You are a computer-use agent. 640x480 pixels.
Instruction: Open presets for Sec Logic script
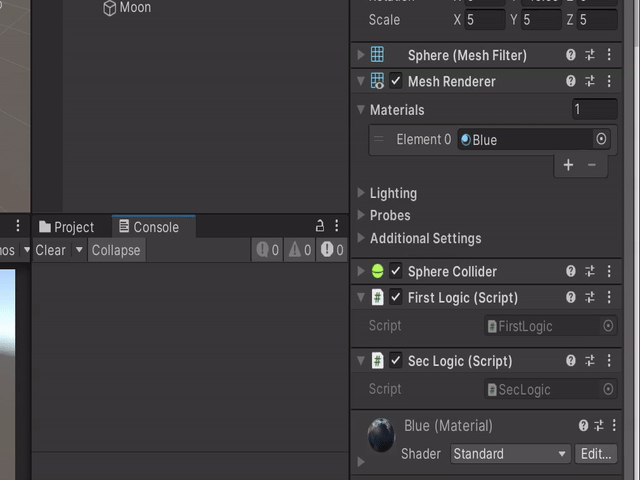click(x=590, y=360)
